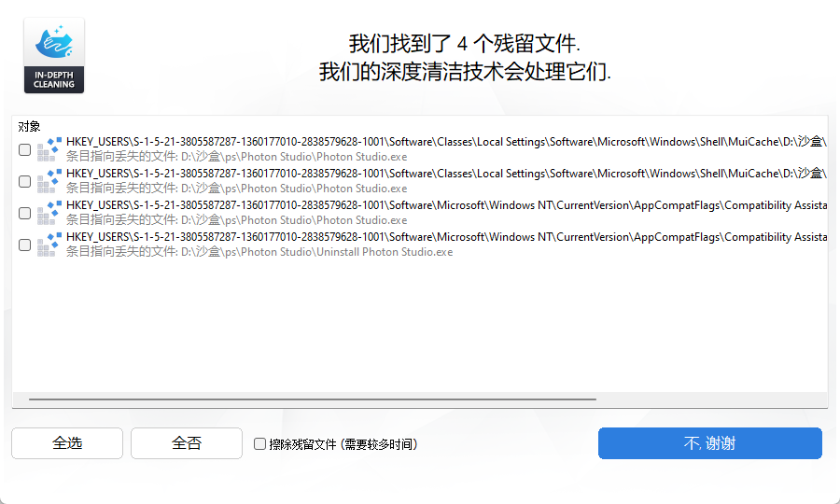This screenshot has height=504, width=840.
Task: Check the first MuiCache registry entry checkbox
Action: [24, 149]
